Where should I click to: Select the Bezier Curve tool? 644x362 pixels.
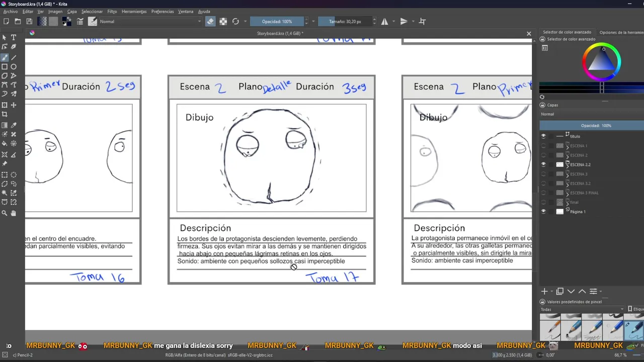point(5,85)
